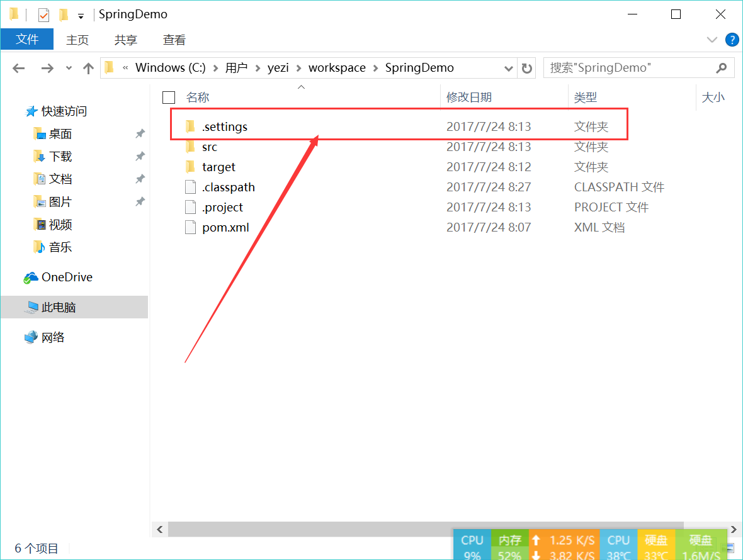Open the 文件 menu
The image size is (743, 560).
pyautogui.click(x=27, y=39)
